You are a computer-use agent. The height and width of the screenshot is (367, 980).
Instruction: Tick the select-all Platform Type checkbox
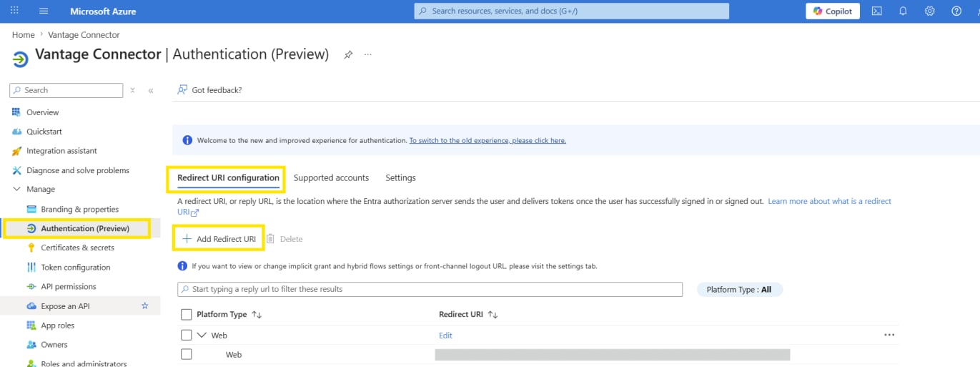click(x=187, y=314)
